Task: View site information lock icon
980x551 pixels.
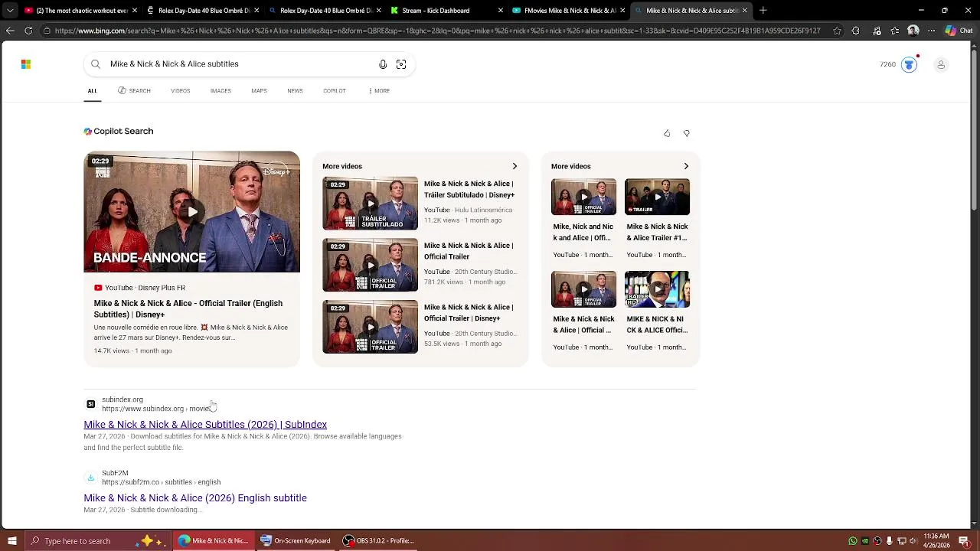Action: point(47,31)
